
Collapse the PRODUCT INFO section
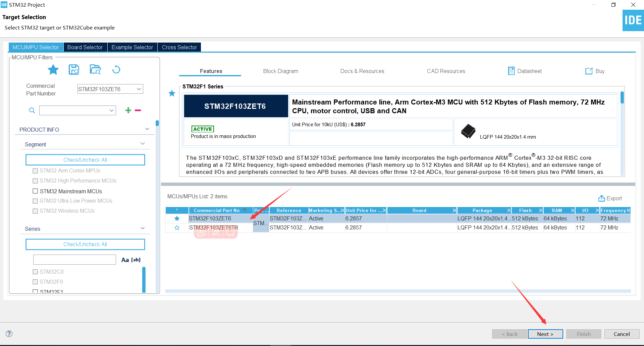147,129
